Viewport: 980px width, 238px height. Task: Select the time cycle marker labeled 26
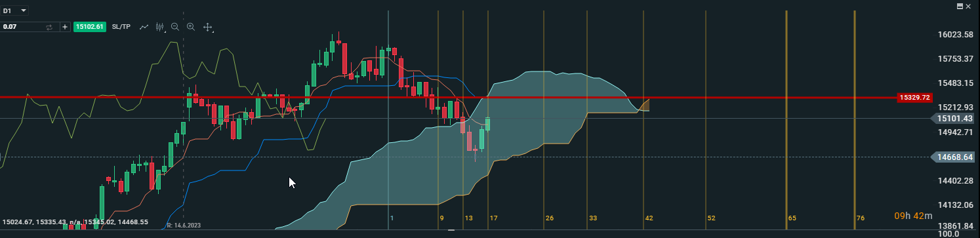549,218
